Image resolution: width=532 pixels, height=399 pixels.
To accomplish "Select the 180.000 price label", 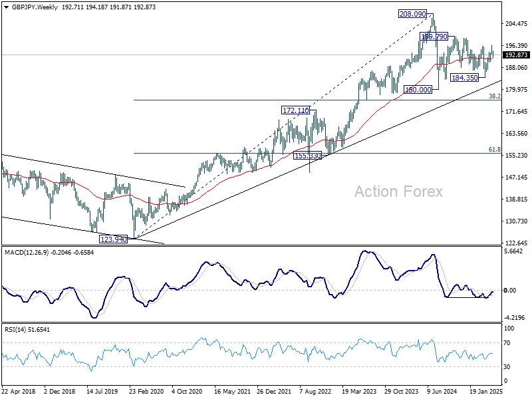I will tap(418, 90).
